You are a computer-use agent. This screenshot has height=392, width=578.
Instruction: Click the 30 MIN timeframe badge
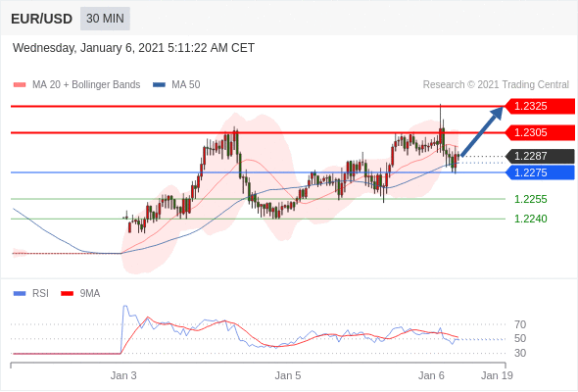click(105, 19)
